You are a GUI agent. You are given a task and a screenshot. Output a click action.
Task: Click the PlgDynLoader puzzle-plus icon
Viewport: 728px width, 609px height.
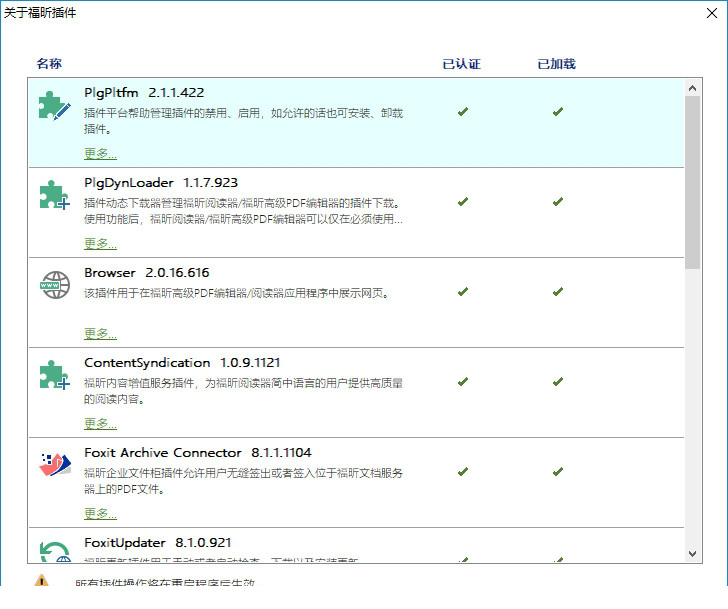click(x=55, y=195)
